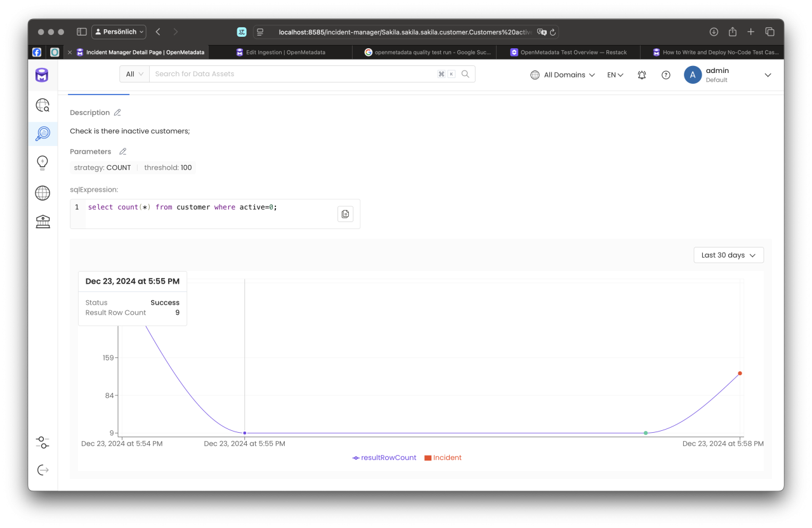Click the 84 y-axis label

click(110, 395)
